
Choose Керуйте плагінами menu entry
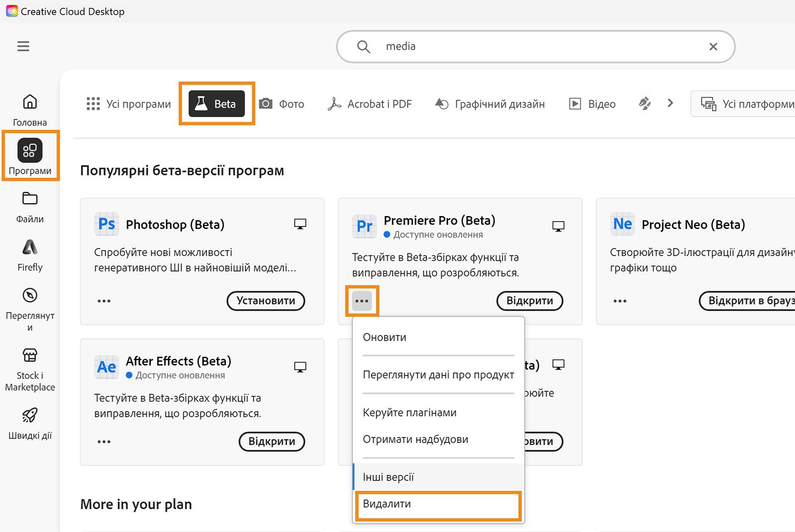coord(438,413)
